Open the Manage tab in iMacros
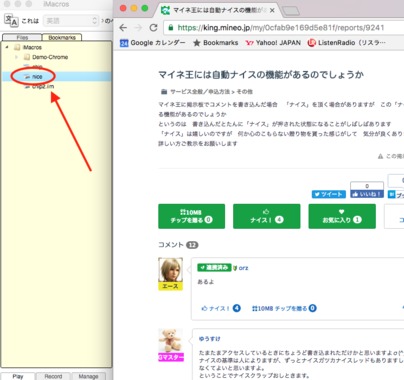Viewport: 404px width, 380px height. click(x=89, y=376)
